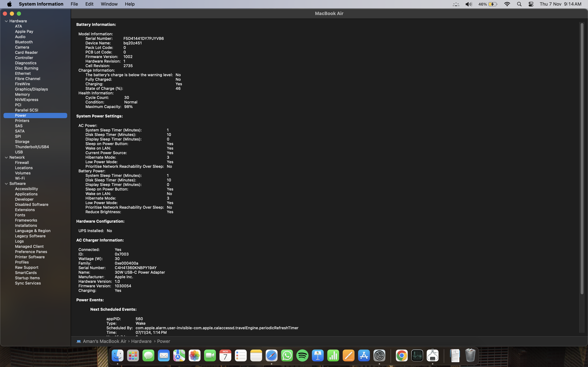
Task: Click the Wi-Fi status icon
Action: click(x=507, y=4)
